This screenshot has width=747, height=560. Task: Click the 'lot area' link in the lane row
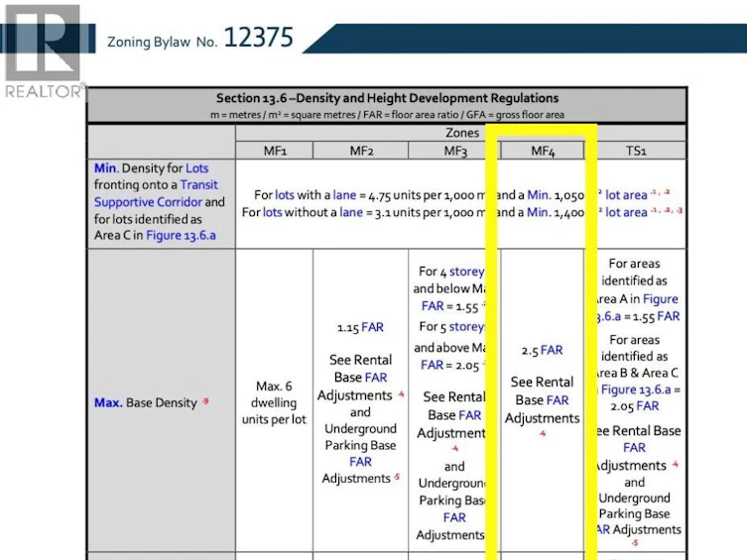(626, 195)
